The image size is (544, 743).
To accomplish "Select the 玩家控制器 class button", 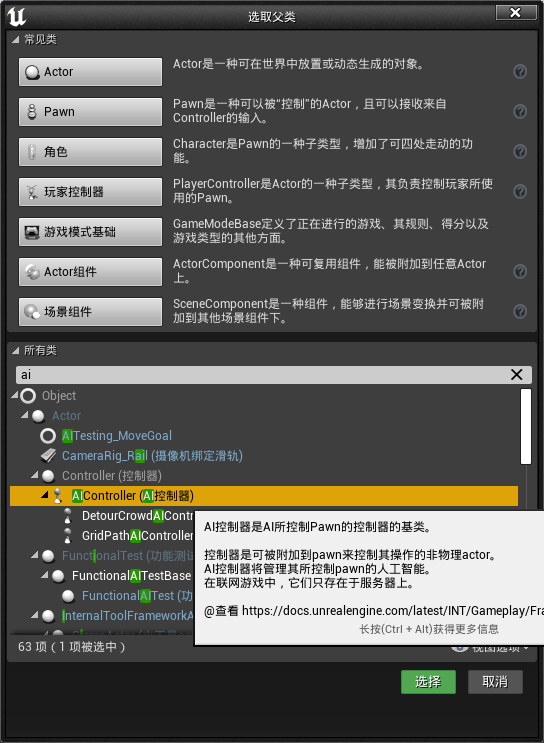I will [x=90, y=192].
